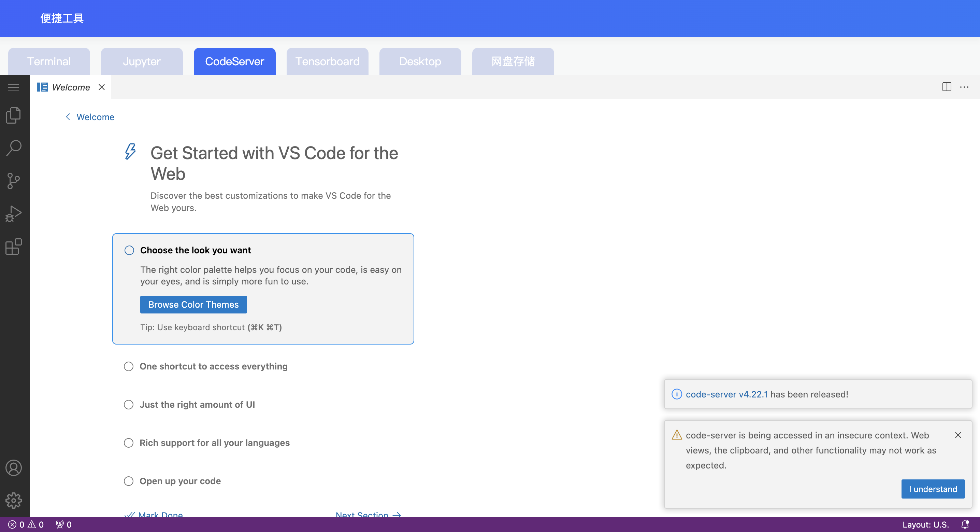Open the Manage gear menu
The image size is (980, 532).
14,500
